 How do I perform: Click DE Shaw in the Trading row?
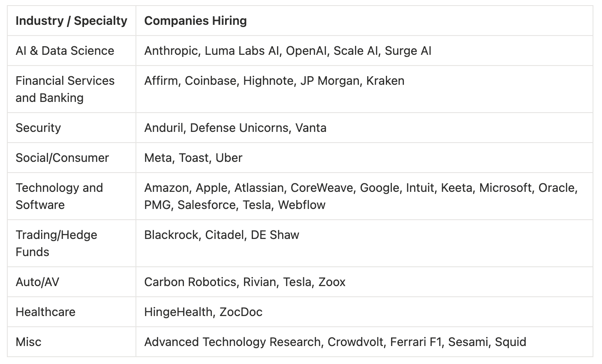click(x=275, y=235)
